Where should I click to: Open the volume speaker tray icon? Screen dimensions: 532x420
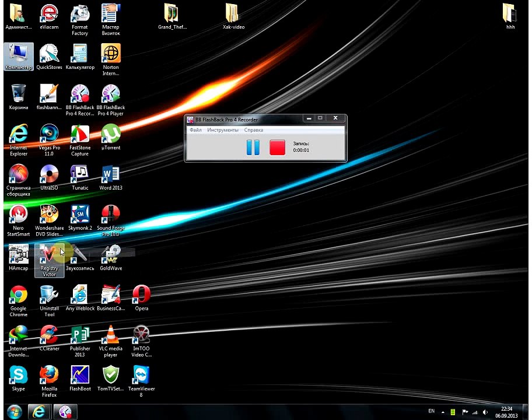click(485, 412)
